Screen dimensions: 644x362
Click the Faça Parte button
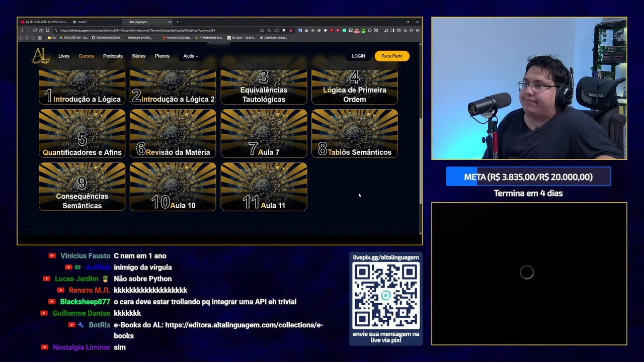tap(392, 56)
